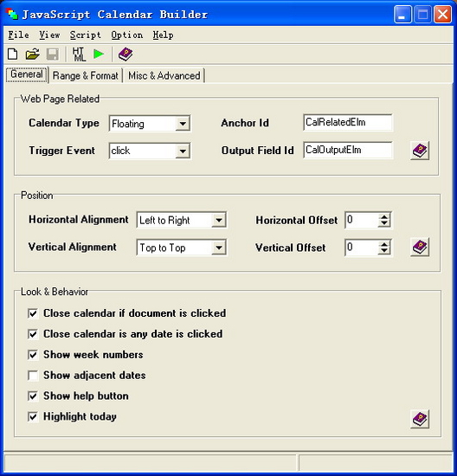Image resolution: width=457 pixels, height=476 pixels.
Task: Click the Horizontal Alignment label
Action: [x=79, y=220]
